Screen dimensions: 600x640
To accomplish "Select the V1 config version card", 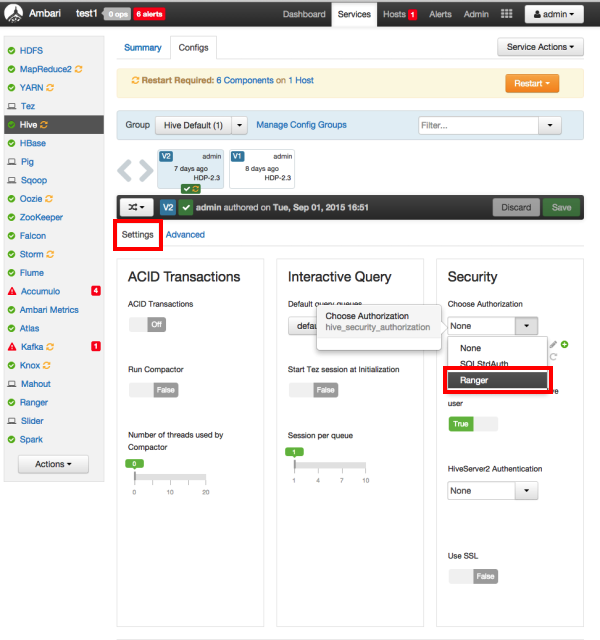I will [x=262, y=169].
